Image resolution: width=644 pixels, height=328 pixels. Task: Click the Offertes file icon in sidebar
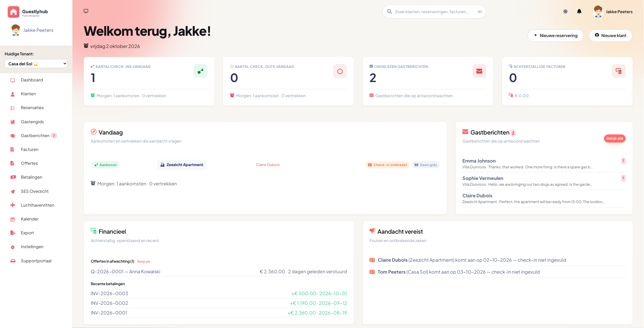tap(13, 164)
